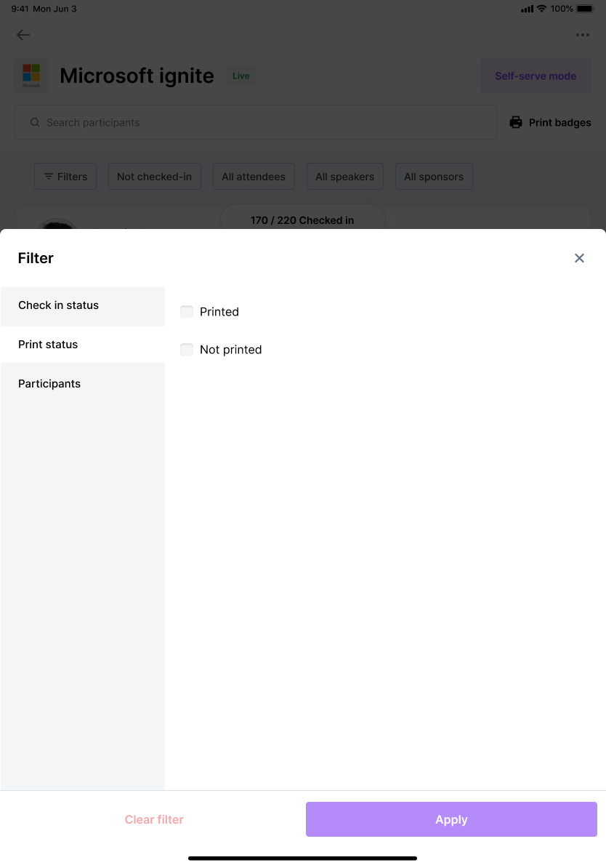
Task: Open the Check in status filter tab
Action: [x=83, y=305]
